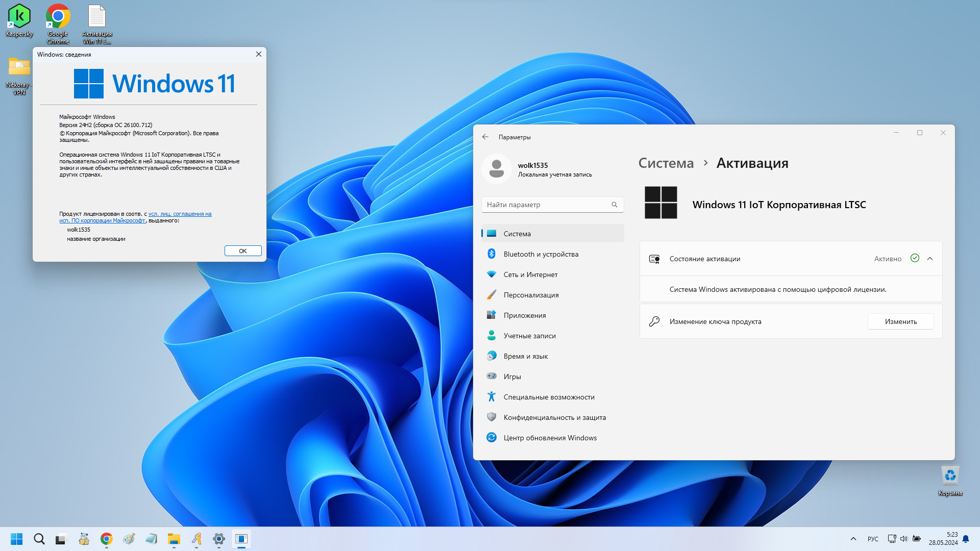Viewport: 980px width, 551px height.
Task: Click OK in the Windows сведения dialog
Action: pos(243,251)
